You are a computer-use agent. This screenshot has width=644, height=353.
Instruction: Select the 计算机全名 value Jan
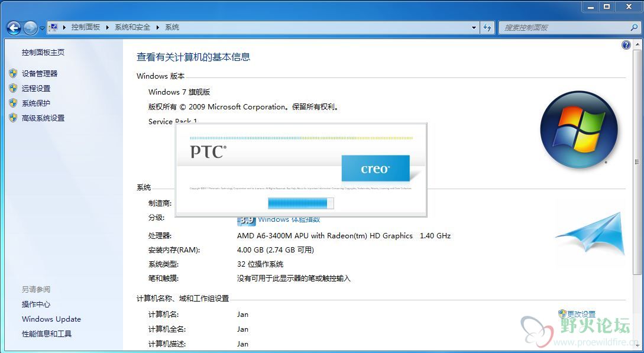point(242,329)
